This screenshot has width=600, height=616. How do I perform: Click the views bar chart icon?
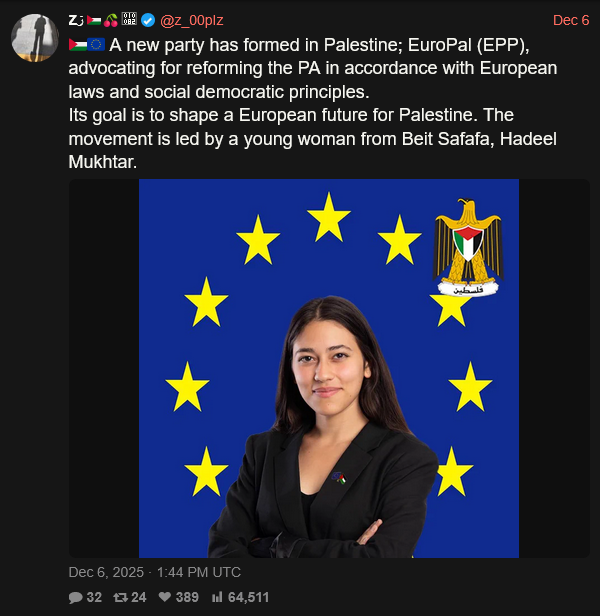tap(217, 597)
